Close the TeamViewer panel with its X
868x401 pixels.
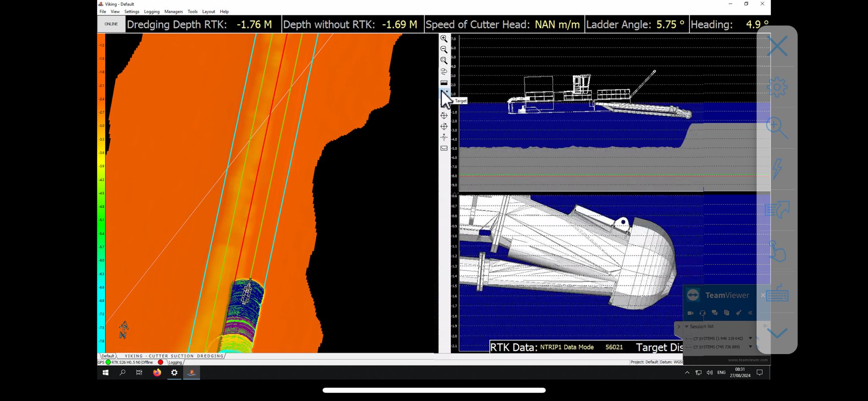762,295
